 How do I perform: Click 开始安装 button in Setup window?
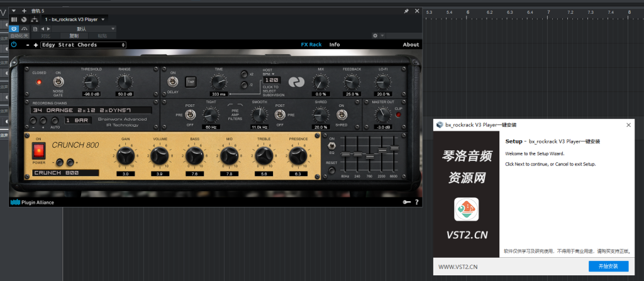[x=608, y=266]
